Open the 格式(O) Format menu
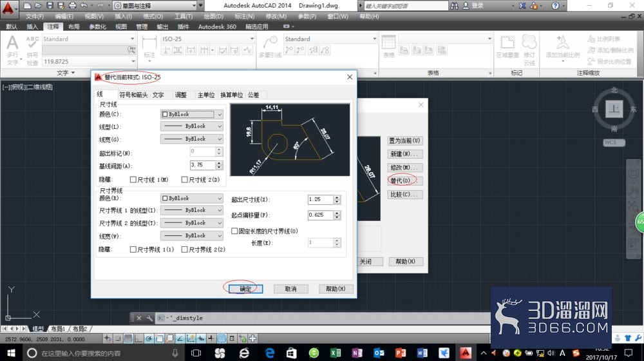This screenshot has height=361, width=644. click(x=153, y=17)
